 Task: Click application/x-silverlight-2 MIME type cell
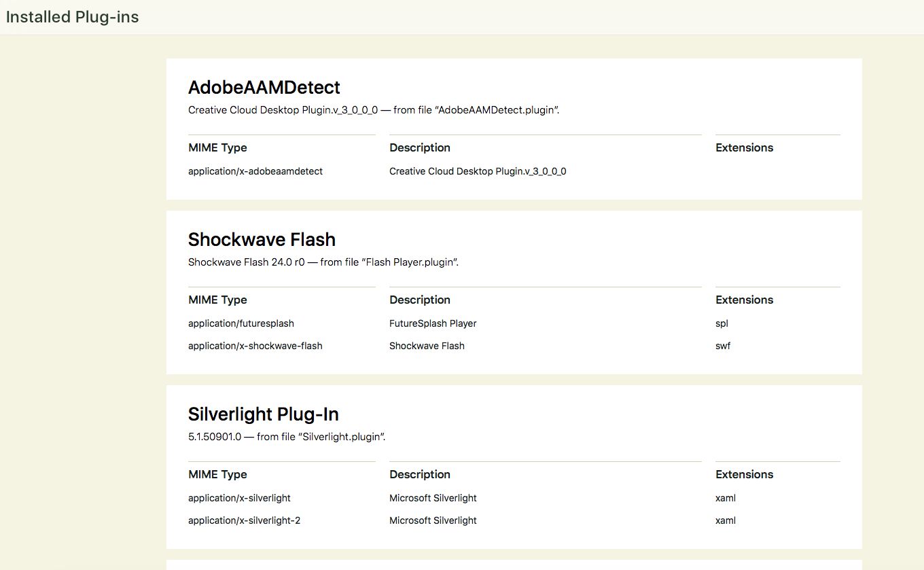(x=244, y=520)
